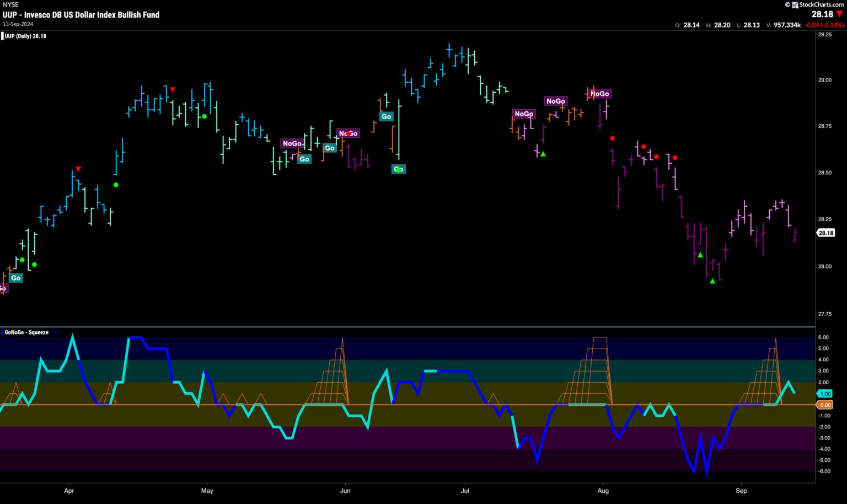Click the NYSE exchange label
Image resolution: width=847 pixels, height=504 pixels.
coord(10,4)
